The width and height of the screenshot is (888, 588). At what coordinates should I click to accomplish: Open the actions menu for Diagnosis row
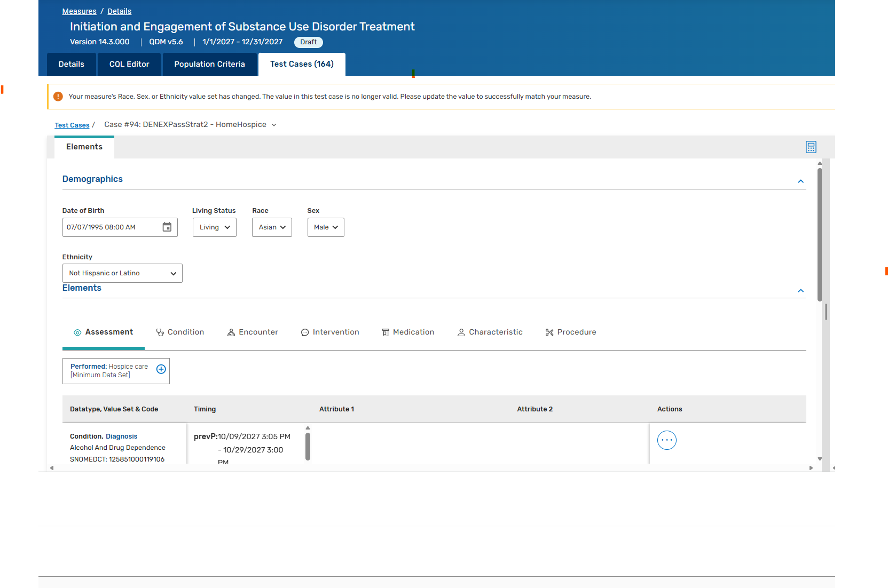[666, 440]
